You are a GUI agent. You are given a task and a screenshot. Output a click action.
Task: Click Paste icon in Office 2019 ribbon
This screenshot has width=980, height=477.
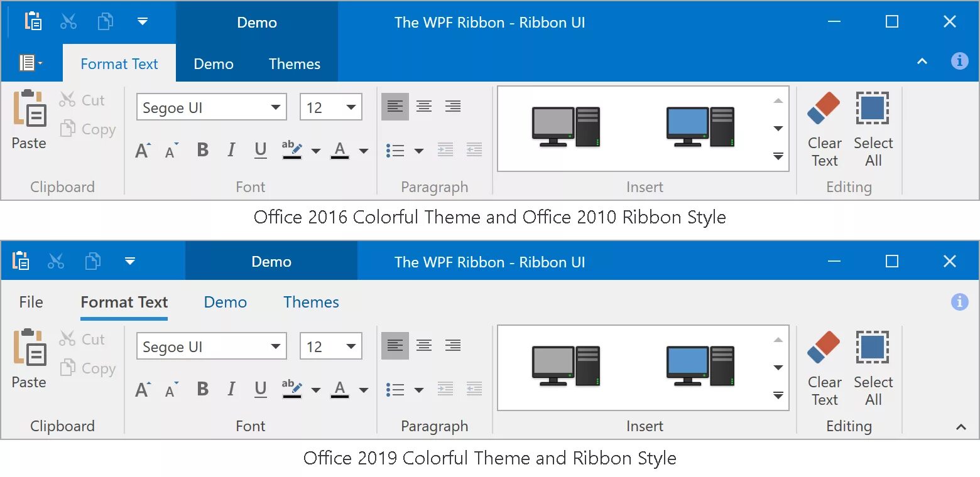[29, 347]
